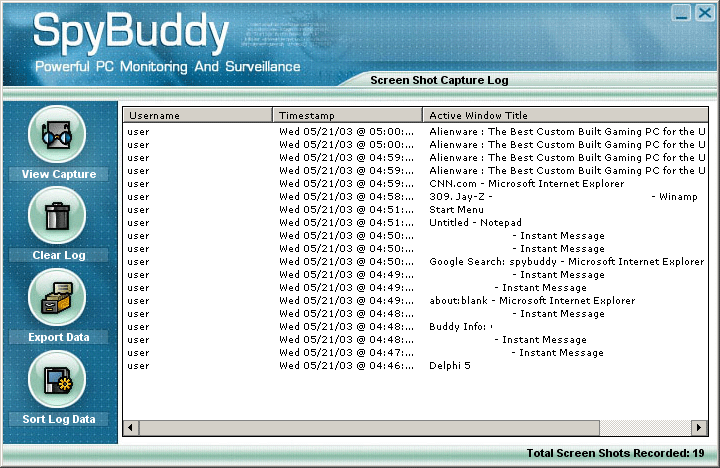Minimize the SpyBuddy window
Screen dimensions: 720x468
coord(680,12)
